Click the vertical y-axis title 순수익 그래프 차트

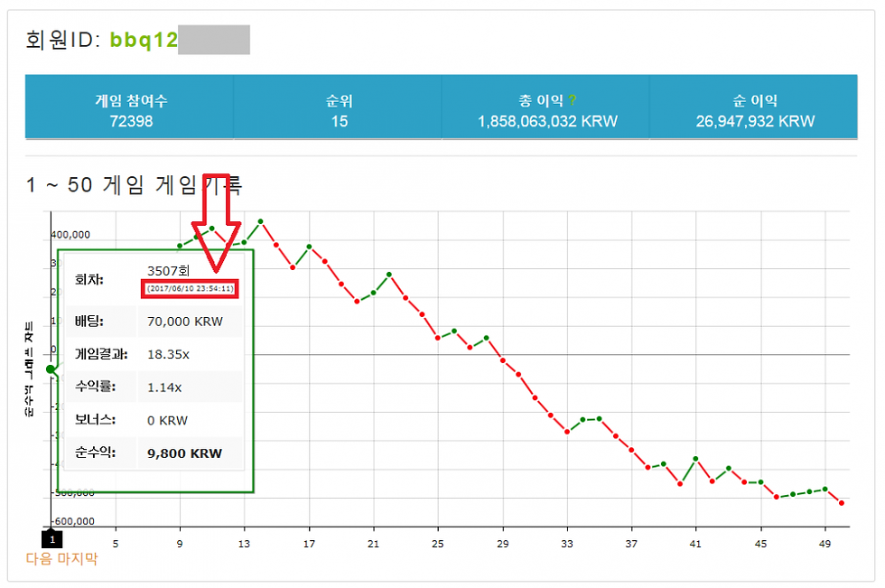pyautogui.click(x=29, y=369)
